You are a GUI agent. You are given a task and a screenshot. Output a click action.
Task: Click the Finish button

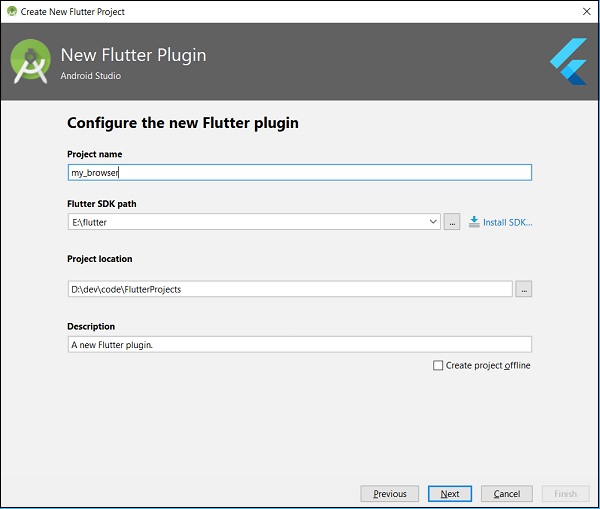tap(565, 494)
